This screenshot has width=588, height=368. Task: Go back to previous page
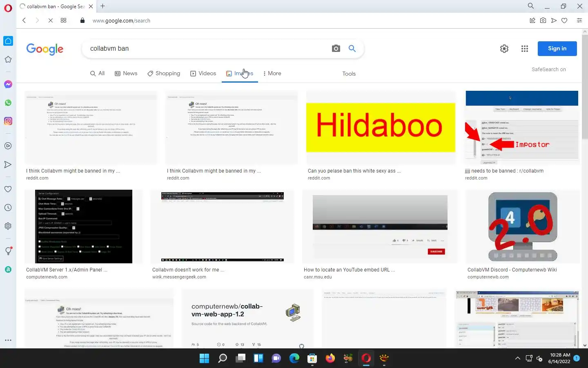pyautogui.click(x=24, y=20)
